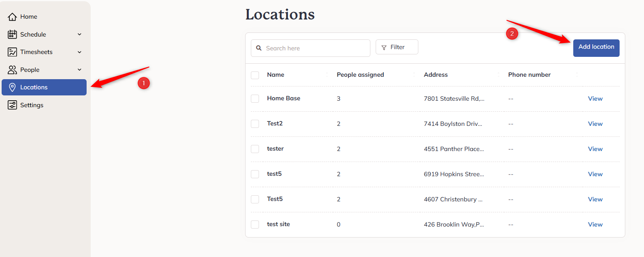Click the Filter funnel icon
The image size is (644, 257).
pos(384,48)
